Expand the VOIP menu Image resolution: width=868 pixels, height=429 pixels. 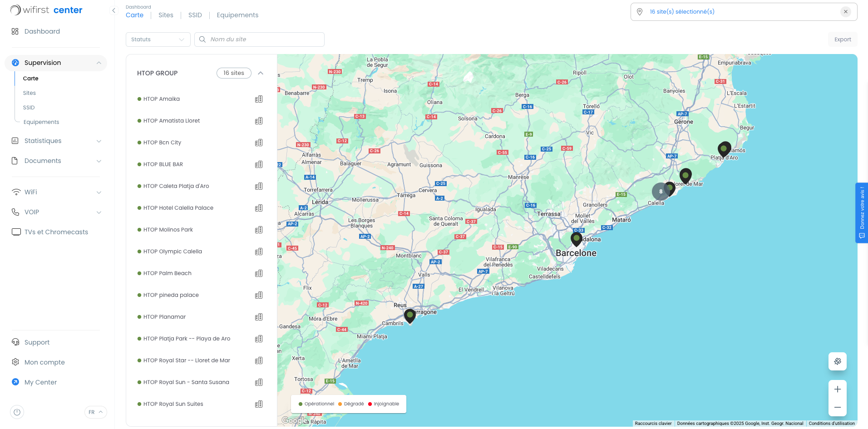coord(99,212)
